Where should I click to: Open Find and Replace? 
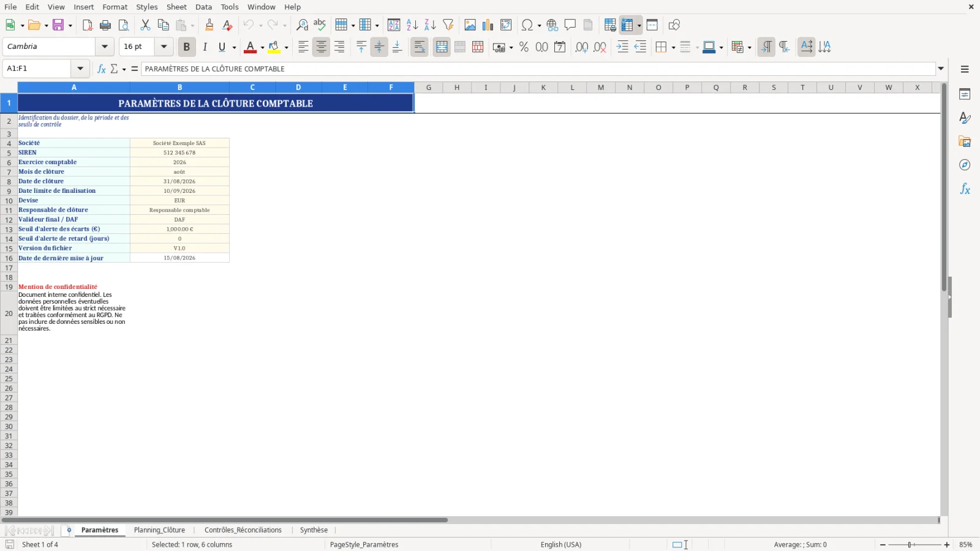point(302,25)
